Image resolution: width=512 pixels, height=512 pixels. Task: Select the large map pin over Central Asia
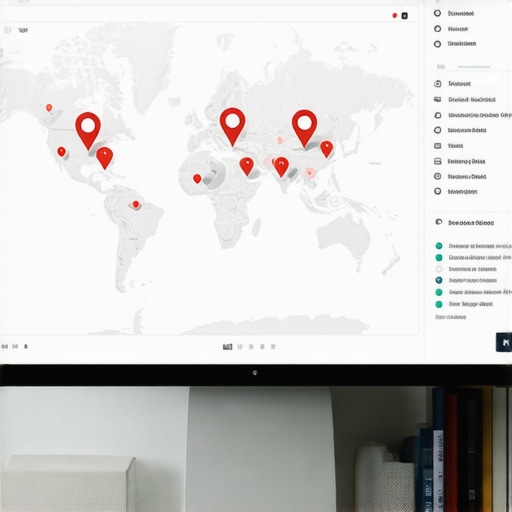(304, 128)
